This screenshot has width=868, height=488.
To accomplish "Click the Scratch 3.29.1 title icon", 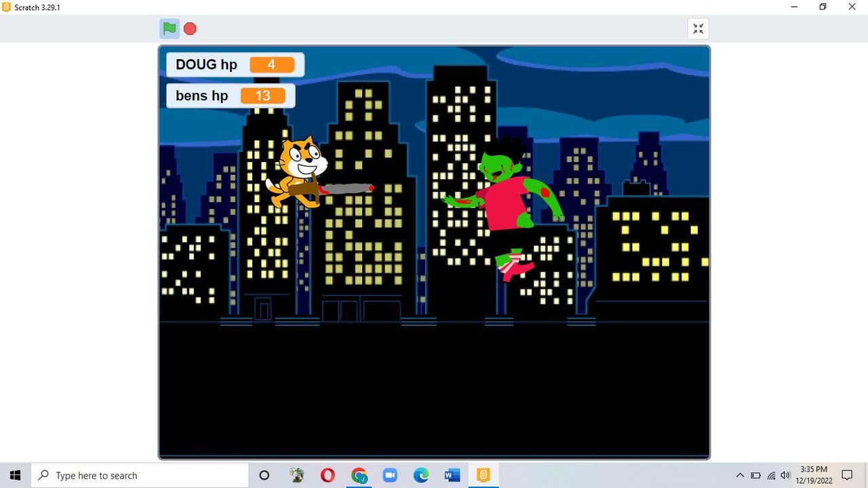I will pos(7,7).
